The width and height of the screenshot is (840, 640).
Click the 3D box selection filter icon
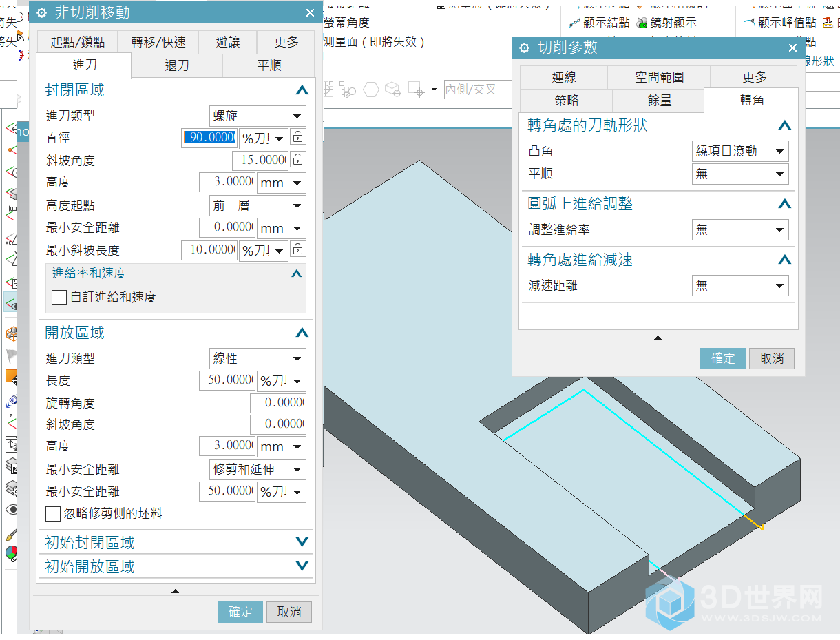tap(392, 90)
